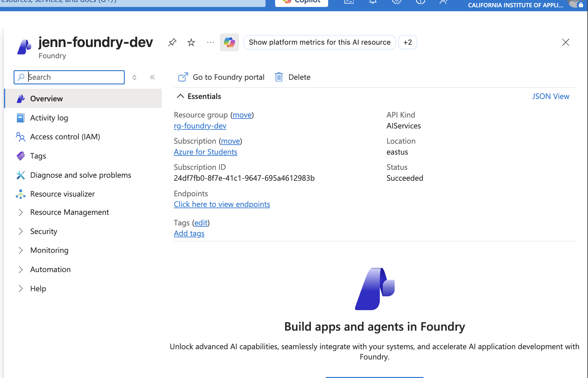Click the AIServices API Kind value

tap(404, 126)
